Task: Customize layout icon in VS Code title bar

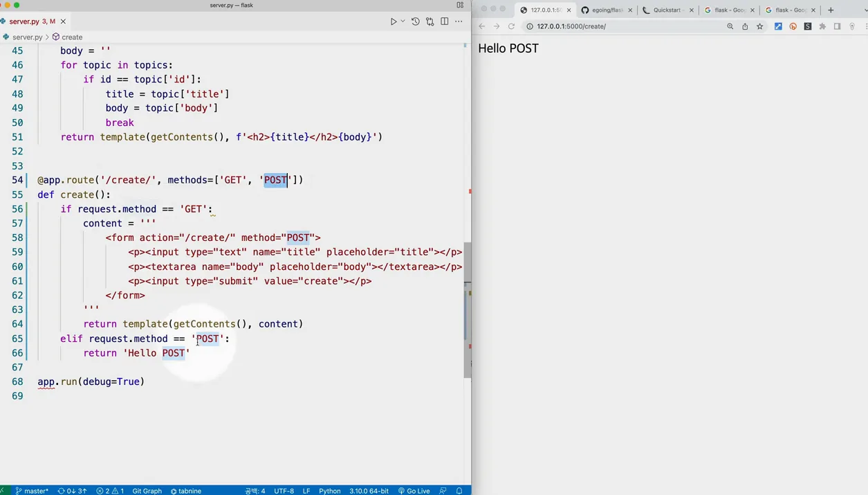Action: (460, 5)
